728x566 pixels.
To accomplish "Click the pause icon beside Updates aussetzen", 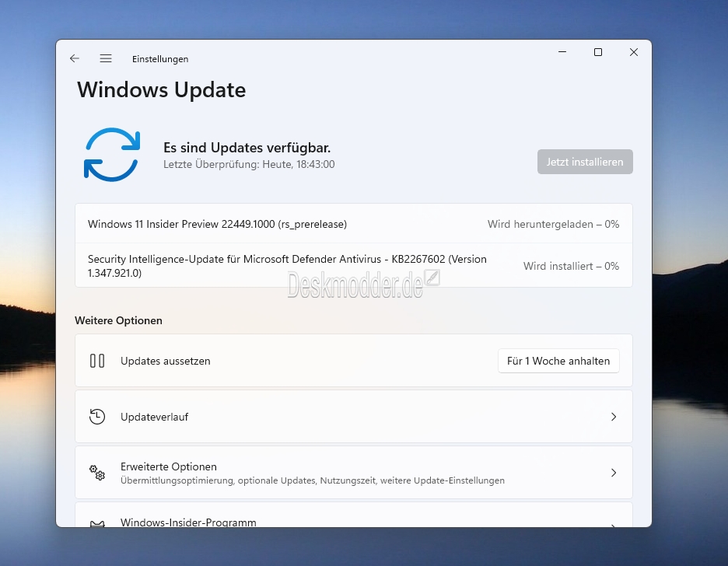I will (97, 361).
